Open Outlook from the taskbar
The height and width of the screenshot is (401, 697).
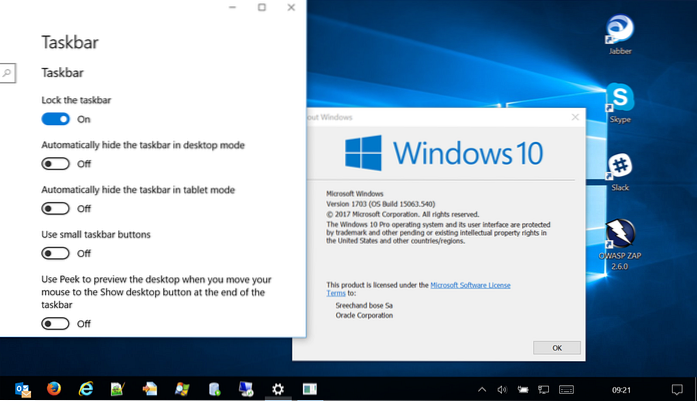coord(22,388)
